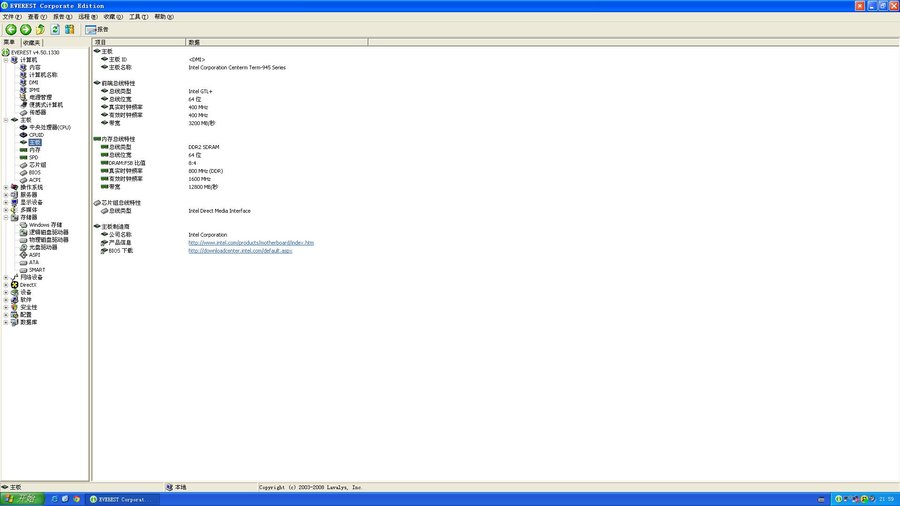Open the 报告 report wizard button
Image resolution: width=900 pixels, height=506 pixels.
97,29
